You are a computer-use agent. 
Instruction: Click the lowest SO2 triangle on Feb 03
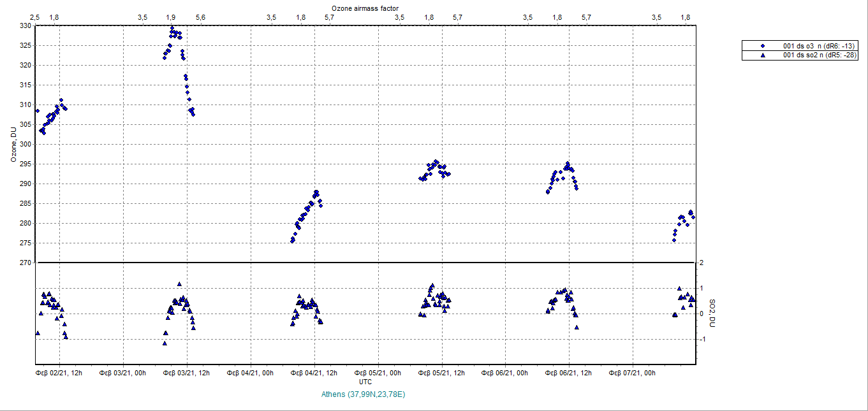tap(165, 343)
